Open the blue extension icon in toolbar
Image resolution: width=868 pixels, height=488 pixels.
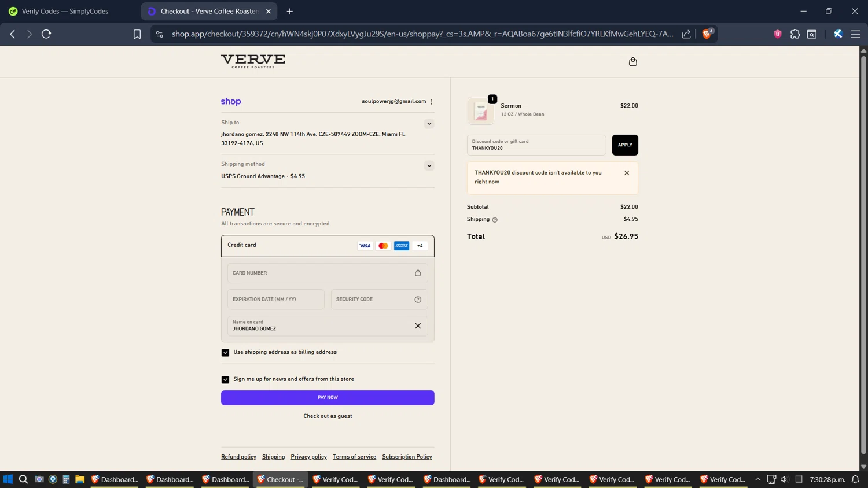pyautogui.click(x=838, y=34)
